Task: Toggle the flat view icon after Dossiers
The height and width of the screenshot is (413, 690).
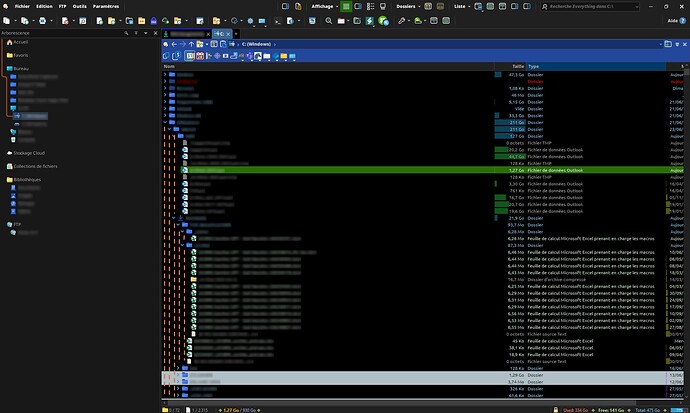Action: click(428, 6)
